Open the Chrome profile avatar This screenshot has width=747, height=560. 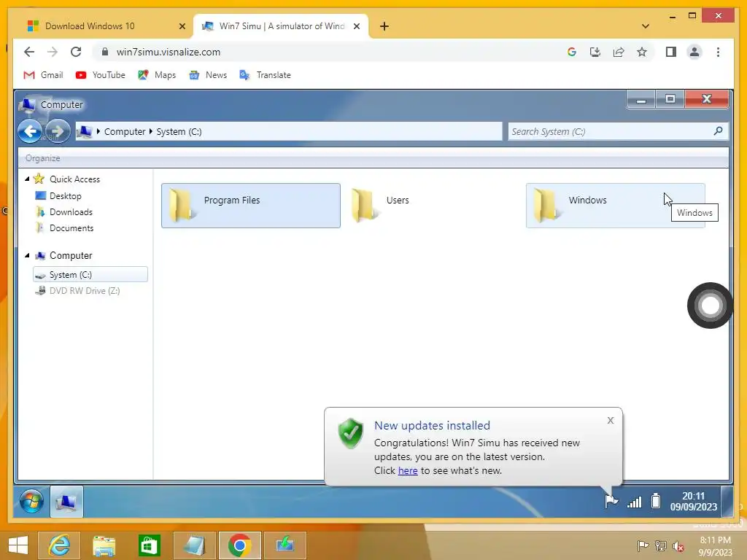[x=694, y=52]
